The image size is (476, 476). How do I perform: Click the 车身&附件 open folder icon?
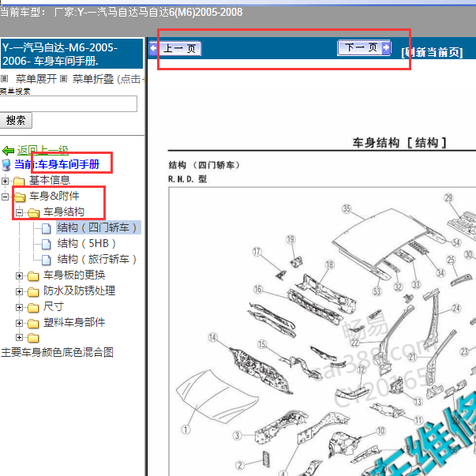pyautogui.click(x=20, y=197)
